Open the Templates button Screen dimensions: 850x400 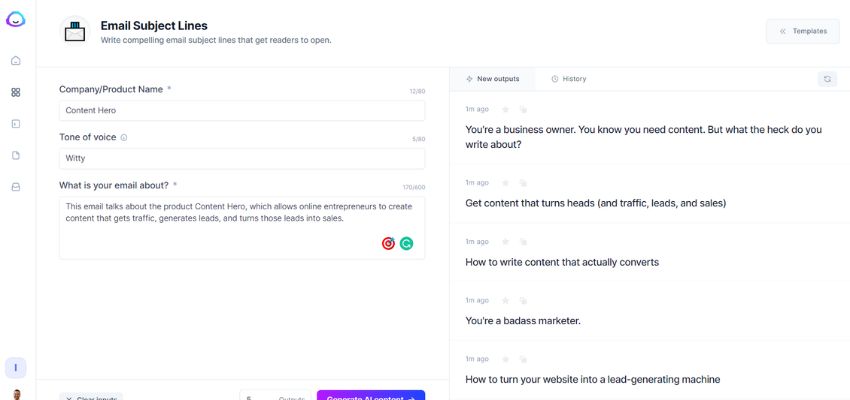click(x=803, y=31)
